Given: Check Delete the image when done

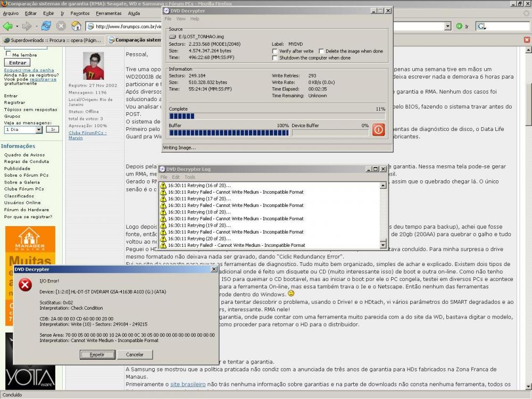Looking at the screenshot, I should [321, 51].
